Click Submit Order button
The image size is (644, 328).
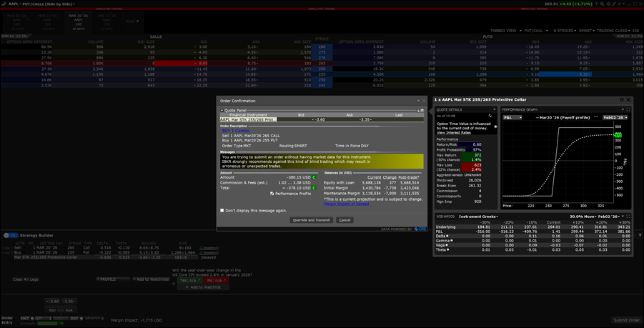(626, 320)
